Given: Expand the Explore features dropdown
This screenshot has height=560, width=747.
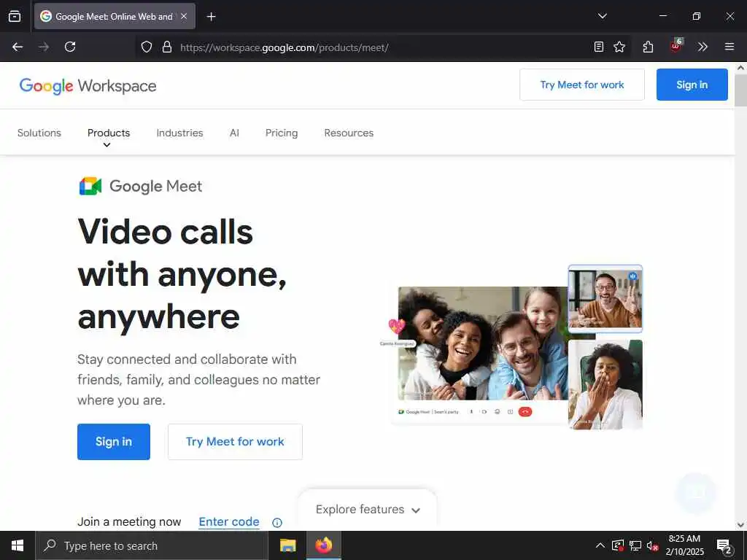Looking at the screenshot, I should [x=368, y=510].
